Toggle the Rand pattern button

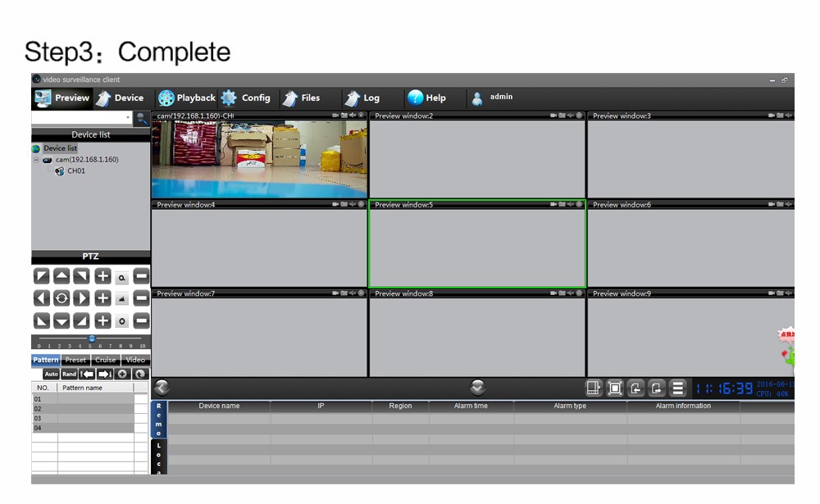pyautogui.click(x=69, y=374)
